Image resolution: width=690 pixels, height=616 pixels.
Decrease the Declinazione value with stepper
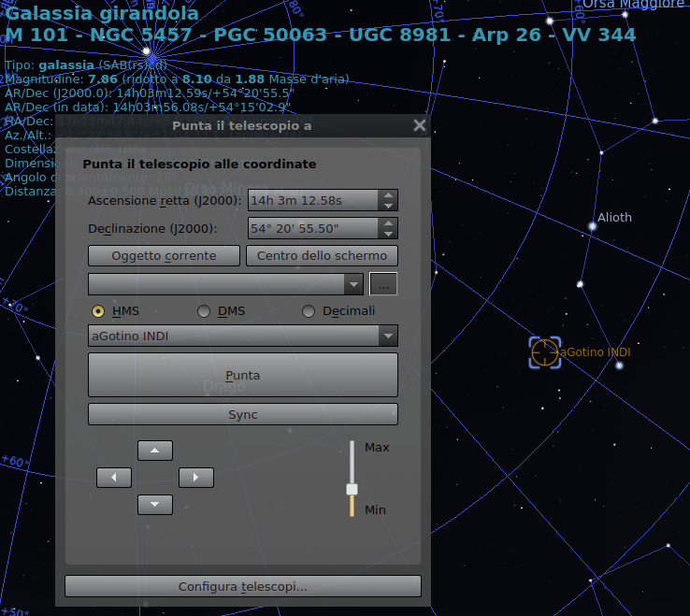click(388, 234)
